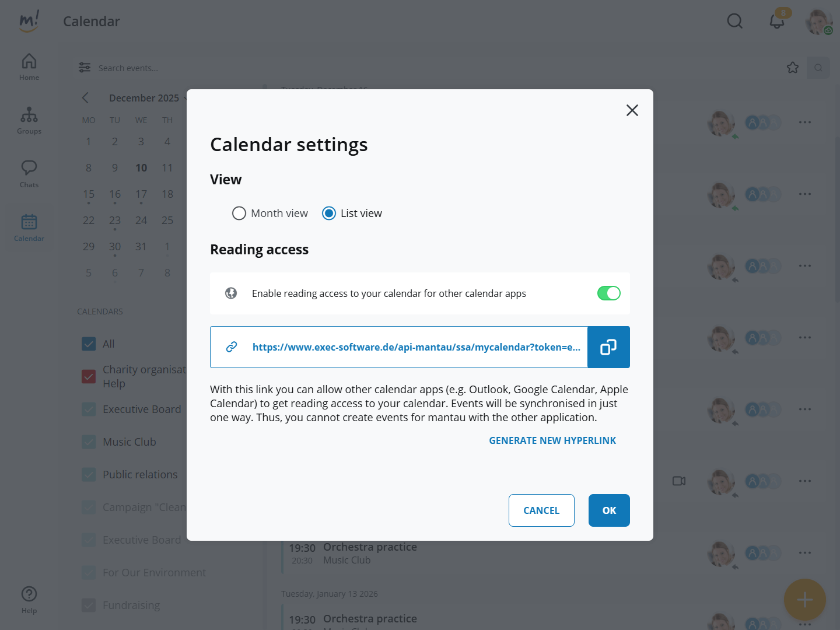Disable reading access toggle switch

point(608,293)
